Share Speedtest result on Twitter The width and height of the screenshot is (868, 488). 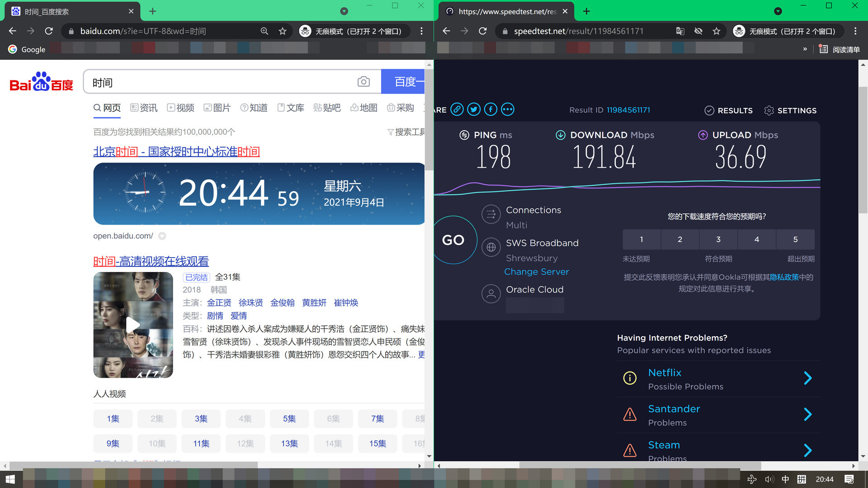pyautogui.click(x=474, y=109)
